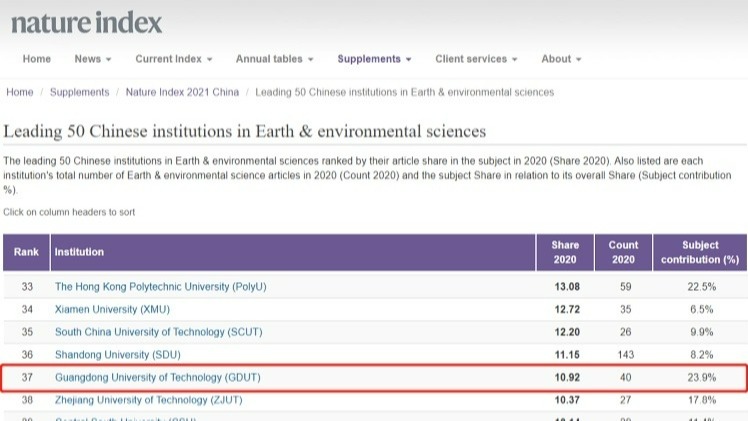Screen dimensions: 748x421
Task: Expand the News dropdown menu
Action: coord(92,59)
